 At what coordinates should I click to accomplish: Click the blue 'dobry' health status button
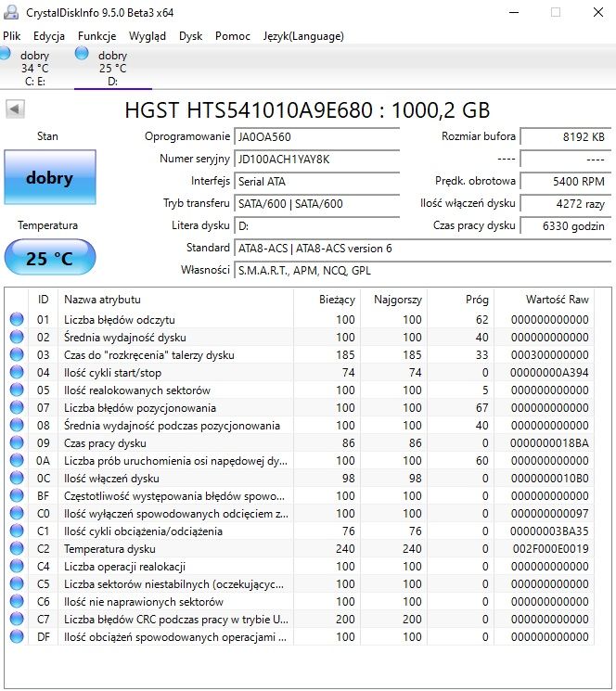tap(50, 177)
